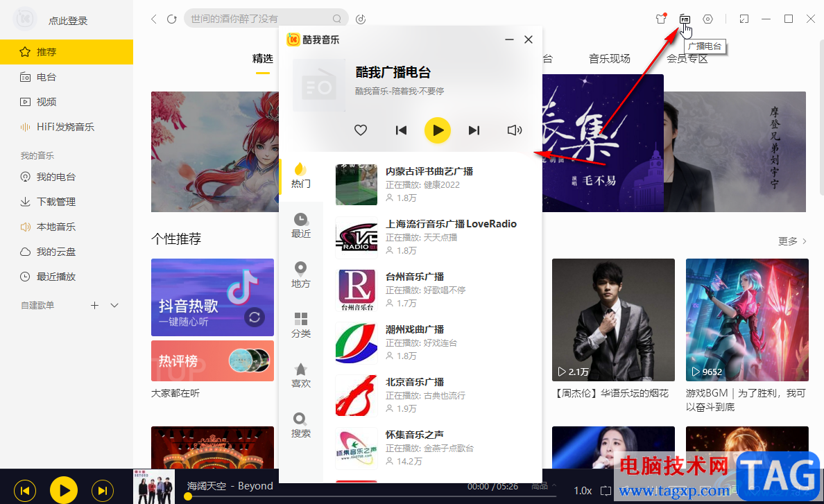Open the 周杰伦 华语乐坛的烟花 playlist cover
This screenshot has width=824, height=504.
coord(613,320)
